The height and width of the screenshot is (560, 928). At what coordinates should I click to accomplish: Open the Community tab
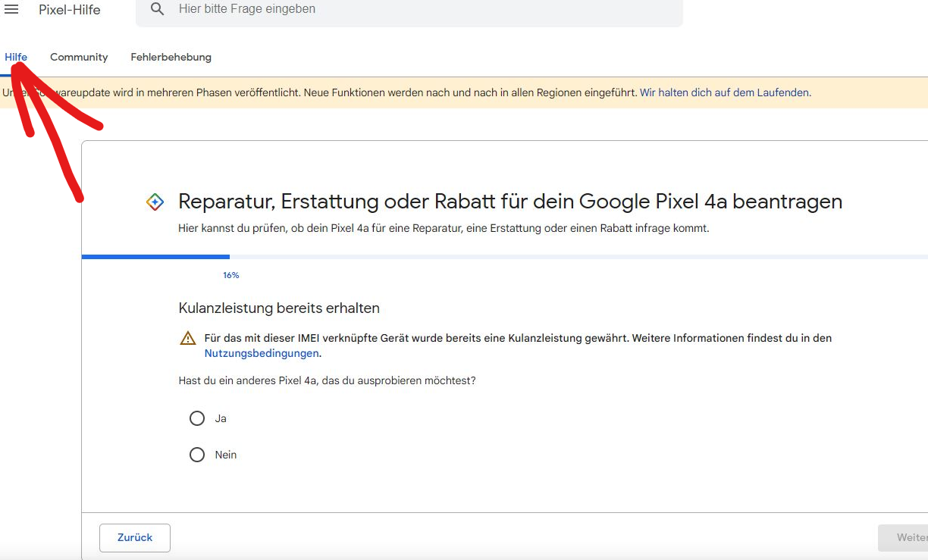click(79, 57)
